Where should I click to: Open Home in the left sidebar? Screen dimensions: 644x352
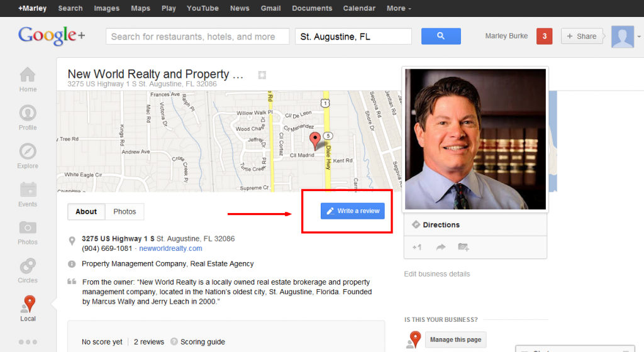point(28,80)
